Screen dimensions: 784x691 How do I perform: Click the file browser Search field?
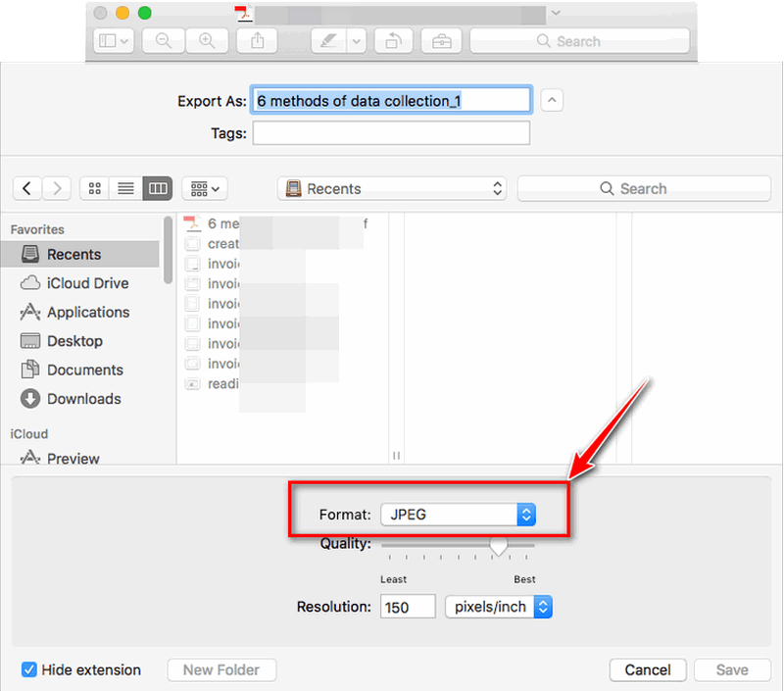click(644, 188)
